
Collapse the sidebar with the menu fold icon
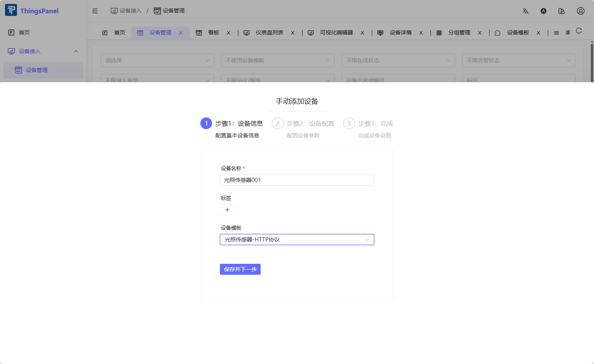tap(95, 11)
